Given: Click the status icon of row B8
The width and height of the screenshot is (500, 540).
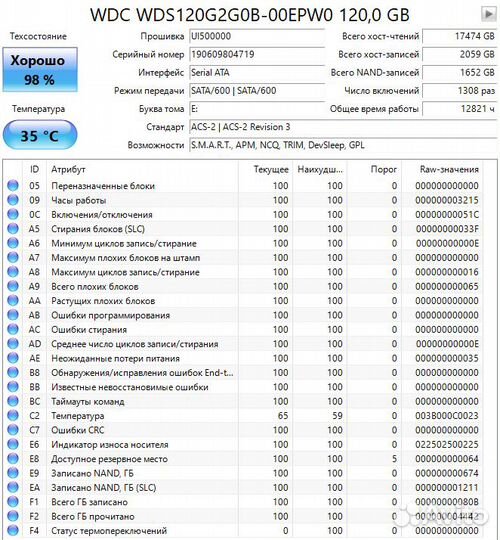Looking at the screenshot, I should tap(13, 372).
